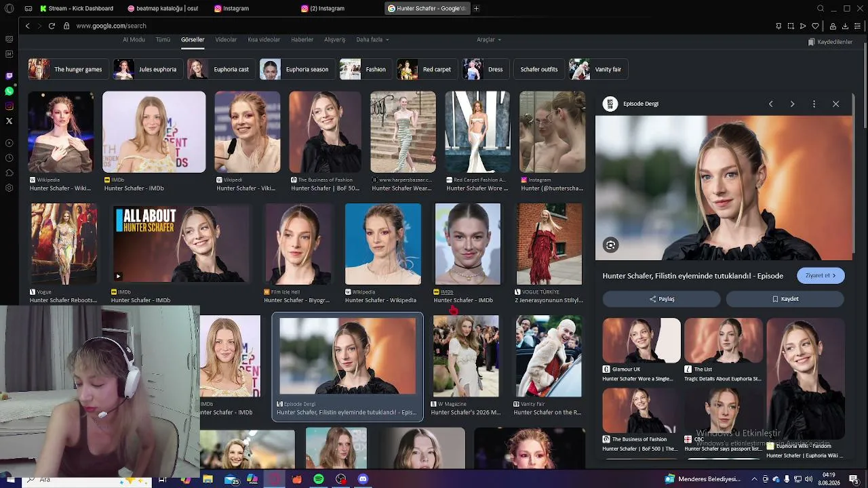
Task: Show the next image in the preview panel
Action: pyautogui.click(x=792, y=104)
